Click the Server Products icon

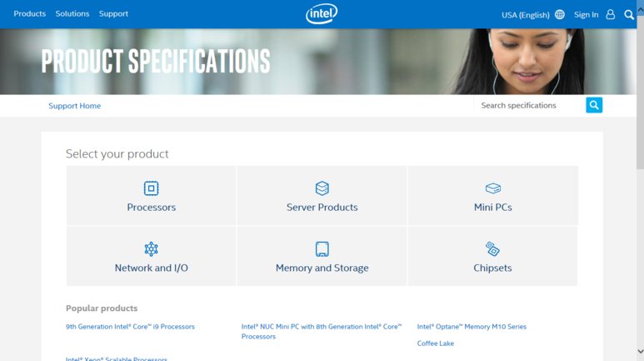[x=322, y=188]
